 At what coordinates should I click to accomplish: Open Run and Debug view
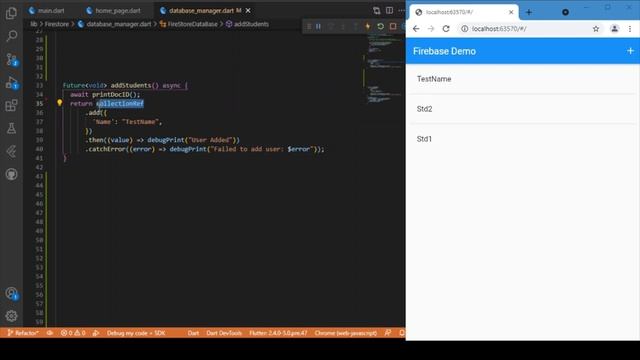[x=11, y=83]
